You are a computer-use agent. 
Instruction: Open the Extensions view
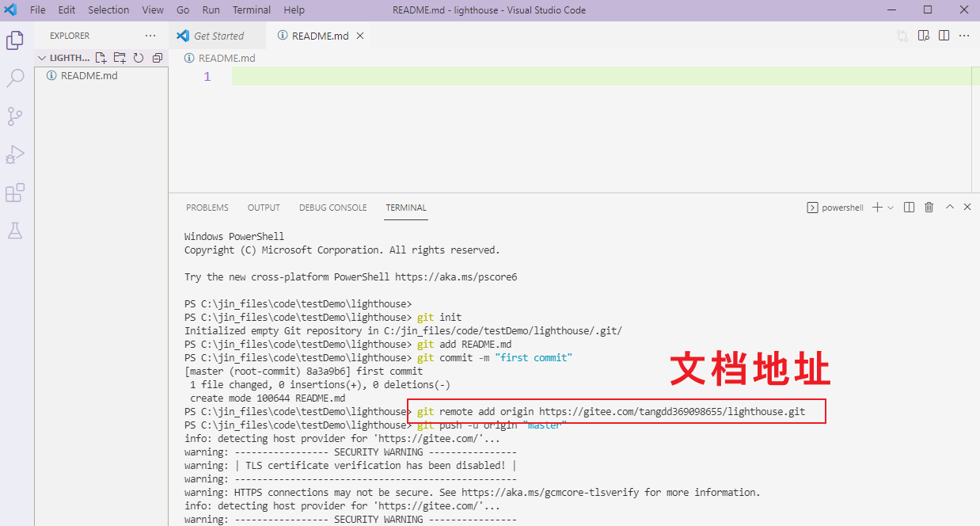tap(14, 192)
